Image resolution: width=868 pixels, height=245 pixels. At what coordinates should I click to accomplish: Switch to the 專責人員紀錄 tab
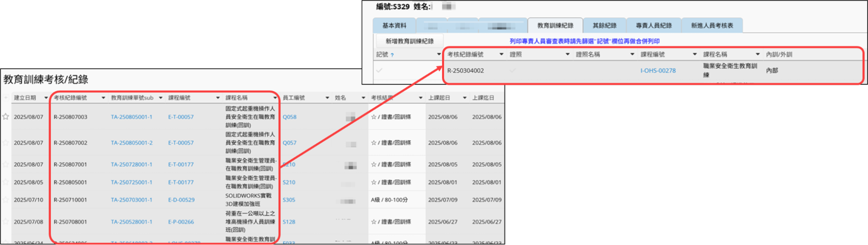(653, 26)
